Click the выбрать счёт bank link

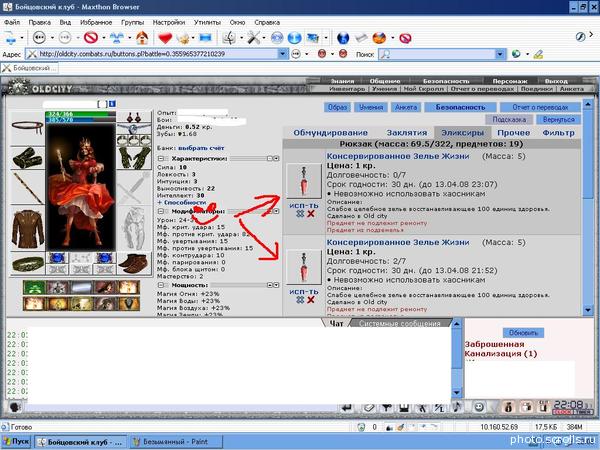(201, 148)
